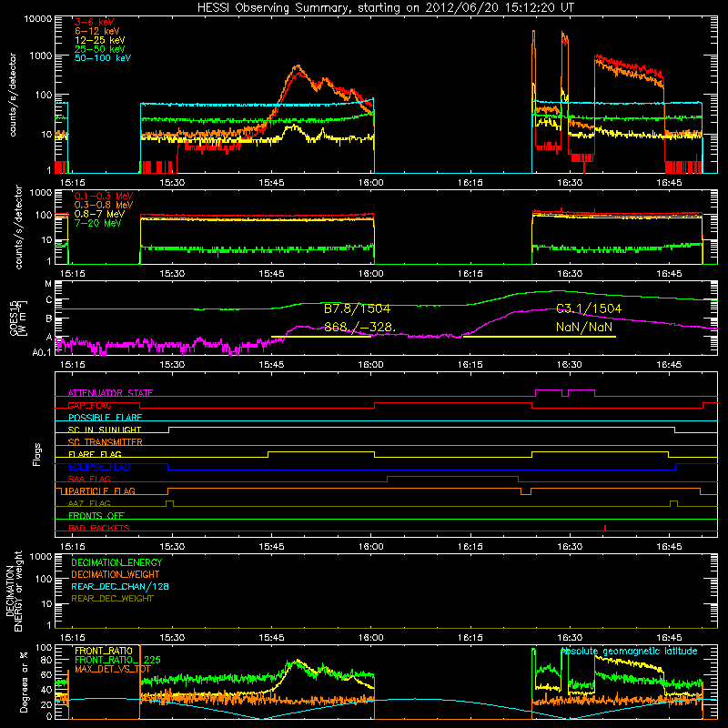Select the FRONTS_OFF flag label
This screenshot has height=728, width=728.
coord(96,515)
